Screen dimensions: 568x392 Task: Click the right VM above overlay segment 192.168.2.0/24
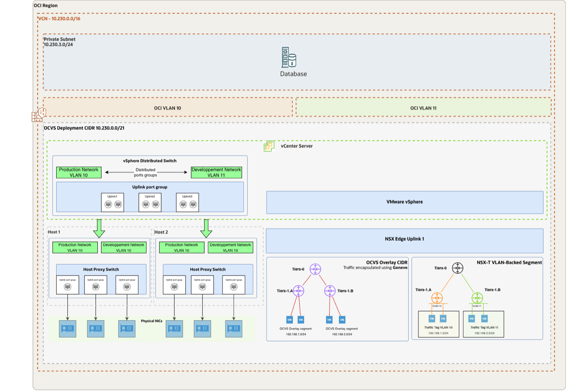pos(342,320)
